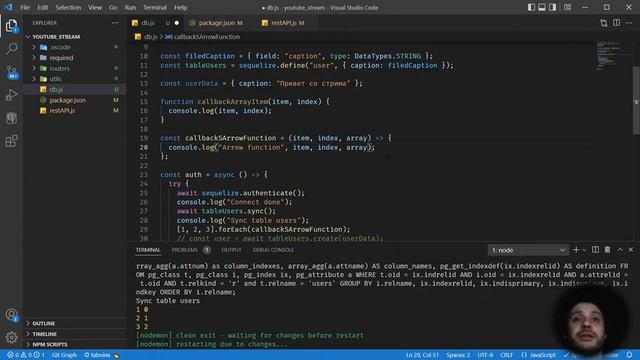
Task: Open the Manage gear icon
Action: (x=11, y=337)
